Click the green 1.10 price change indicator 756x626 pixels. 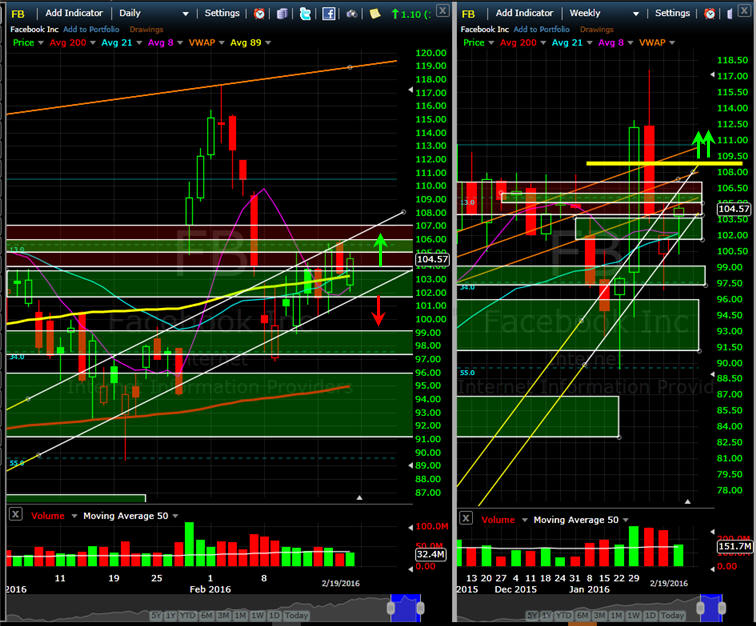coord(410,14)
